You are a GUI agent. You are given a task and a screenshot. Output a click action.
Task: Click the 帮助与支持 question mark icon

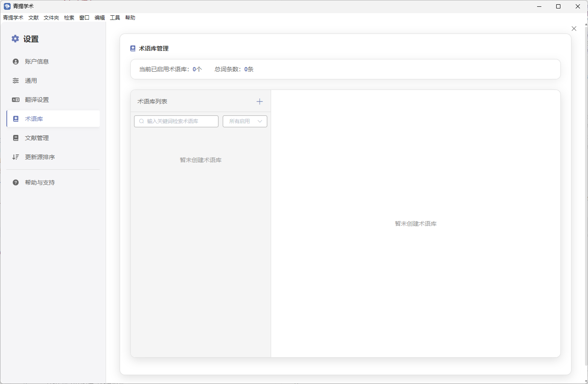pos(16,182)
